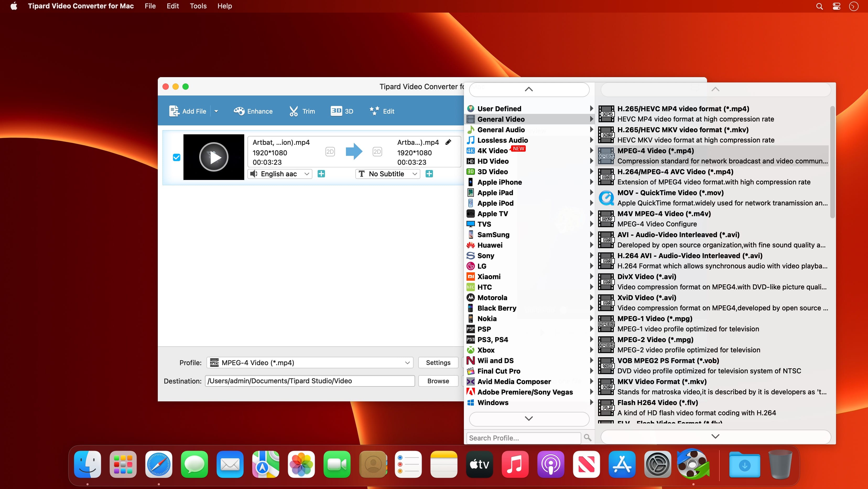Open the File menu
The height and width of the screenshot is (489, 868).
click(150, 6)
